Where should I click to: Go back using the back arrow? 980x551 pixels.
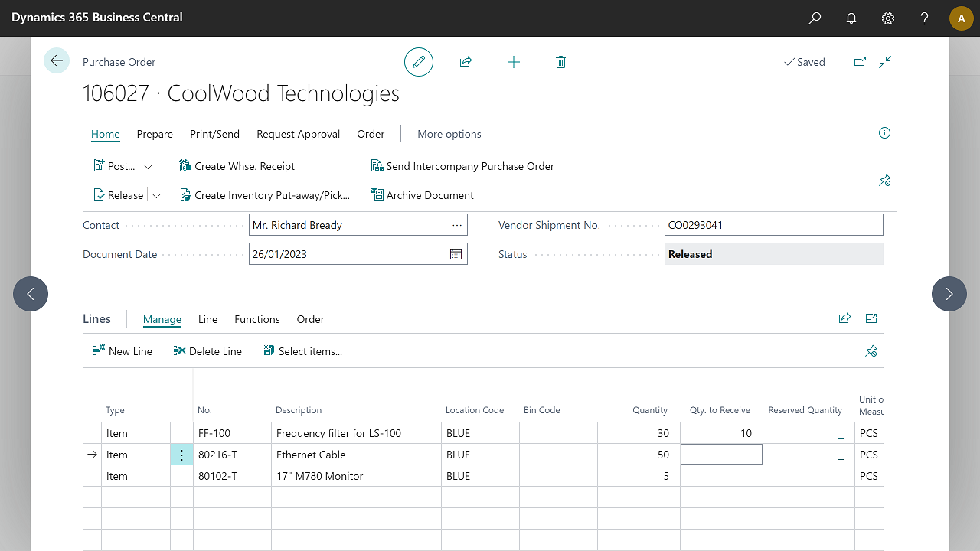click(x=57, y=60)
